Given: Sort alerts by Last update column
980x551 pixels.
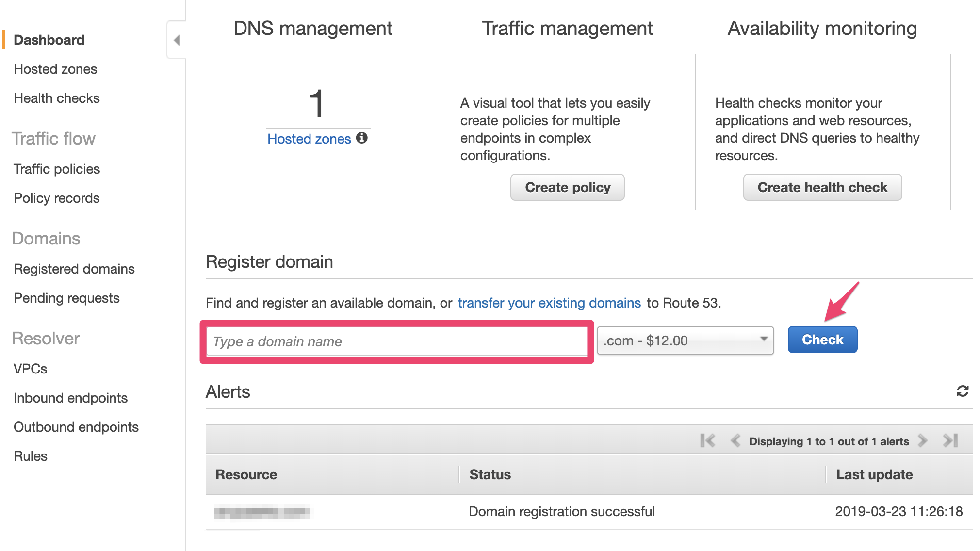Looking at the screenshot, I should click(x=874, y=474).
